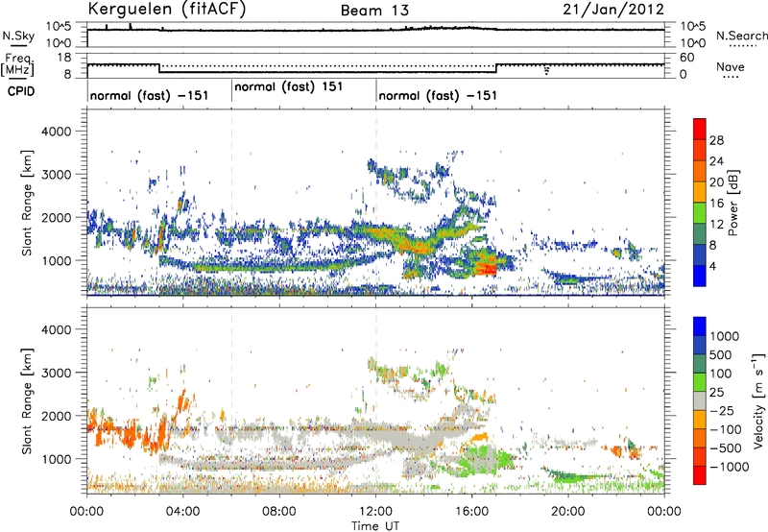Click 'Slant Range [km]' label of power panel
The image size is (768, 532).
click(x=27, y=203)
